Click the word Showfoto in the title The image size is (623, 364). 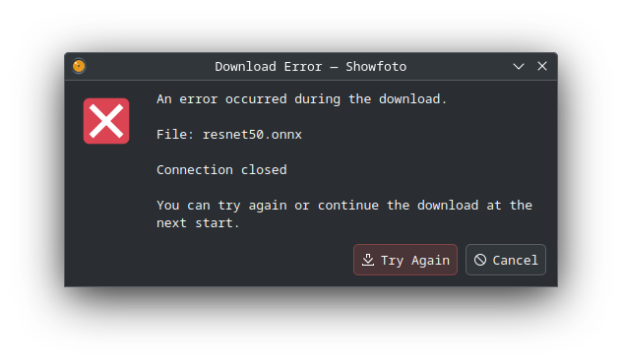pyautogui.click(x=376, y=66)
